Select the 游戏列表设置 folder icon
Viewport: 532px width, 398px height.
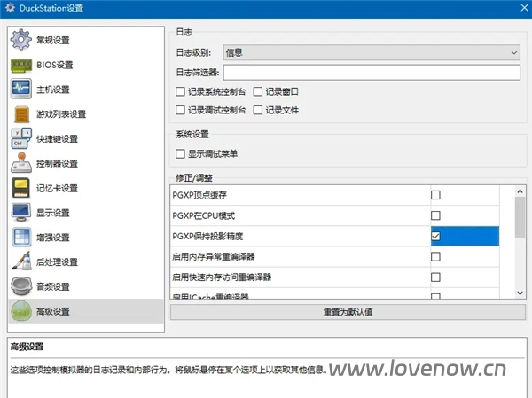pos(22,114)
